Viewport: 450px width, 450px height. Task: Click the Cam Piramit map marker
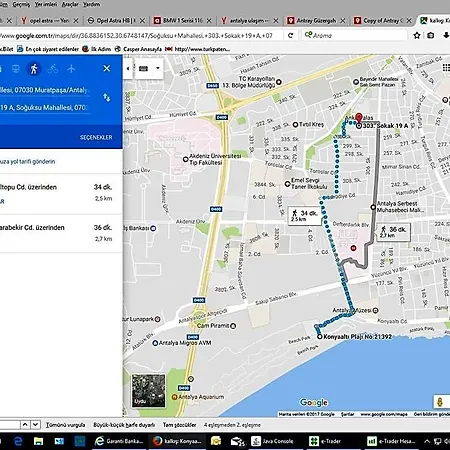pos(233,326)
